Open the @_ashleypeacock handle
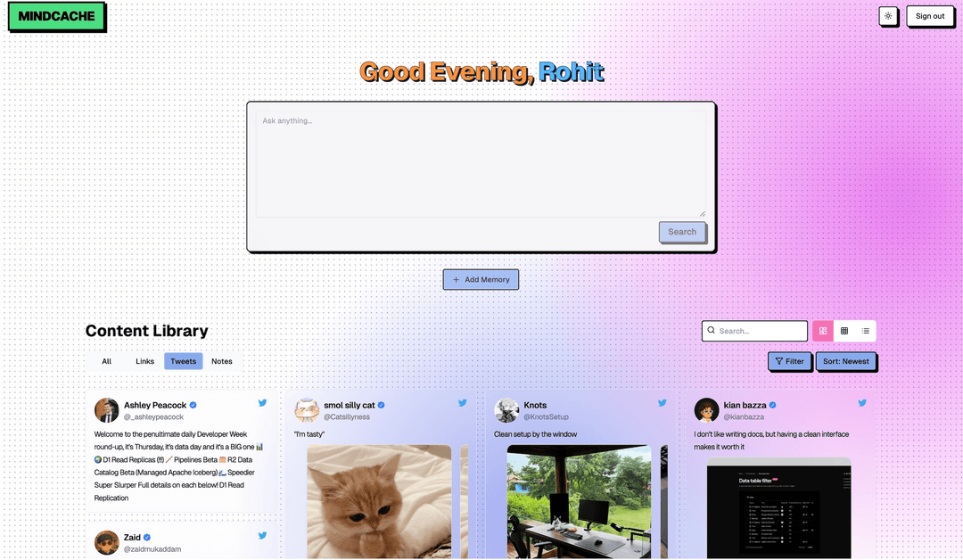 (153, 417)
